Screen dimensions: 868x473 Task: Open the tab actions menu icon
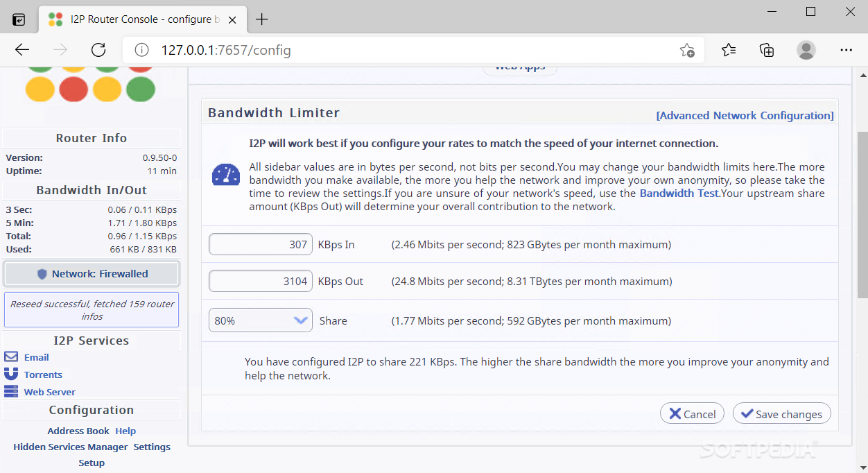click(19, 19)
